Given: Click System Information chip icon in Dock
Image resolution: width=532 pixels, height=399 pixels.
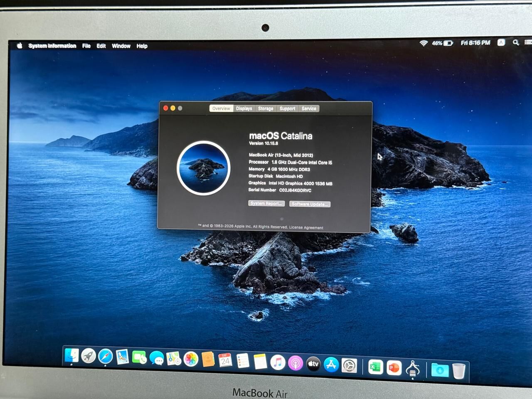Looking at the screenshot, I should [x=412, y=368].
